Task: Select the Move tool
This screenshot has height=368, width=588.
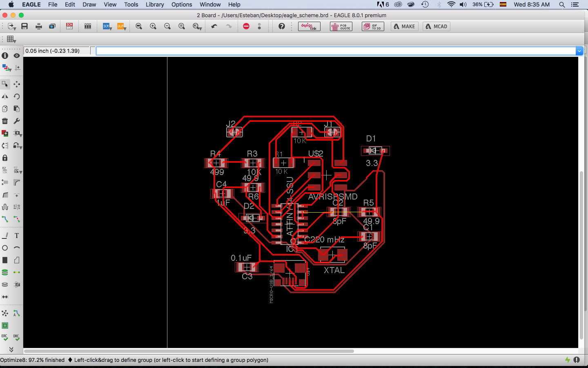Action: [x=17, y=84]
